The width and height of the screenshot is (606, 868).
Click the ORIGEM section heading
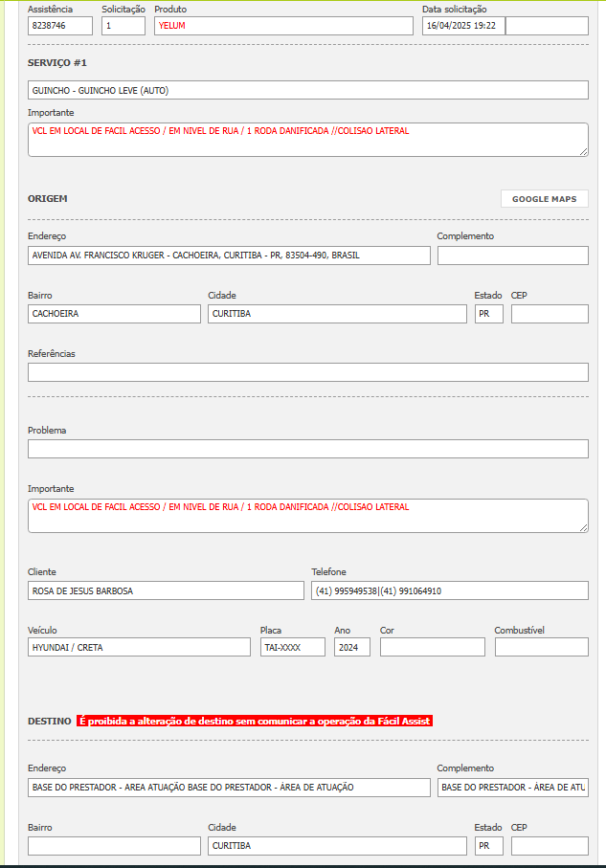tap(48, 199)
